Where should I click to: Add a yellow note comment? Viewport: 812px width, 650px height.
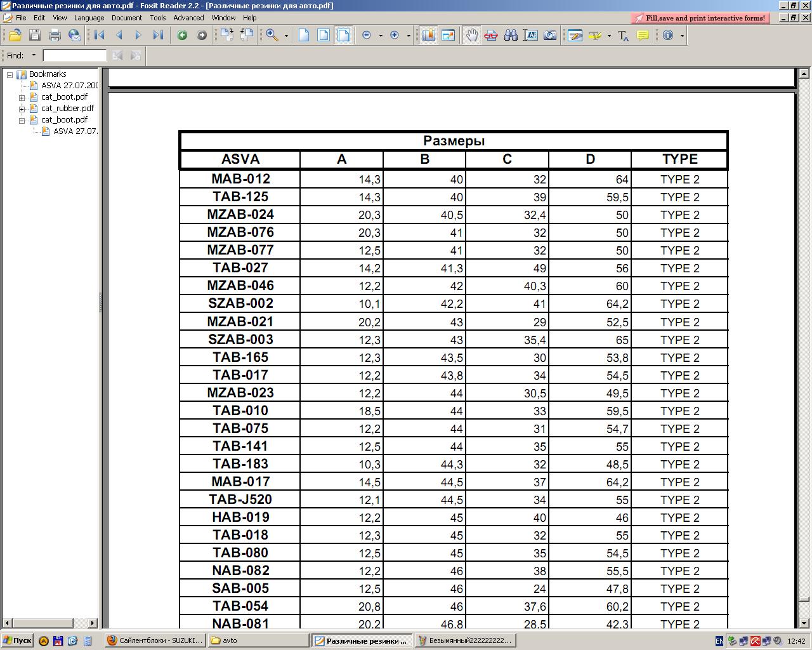[643, 36]
